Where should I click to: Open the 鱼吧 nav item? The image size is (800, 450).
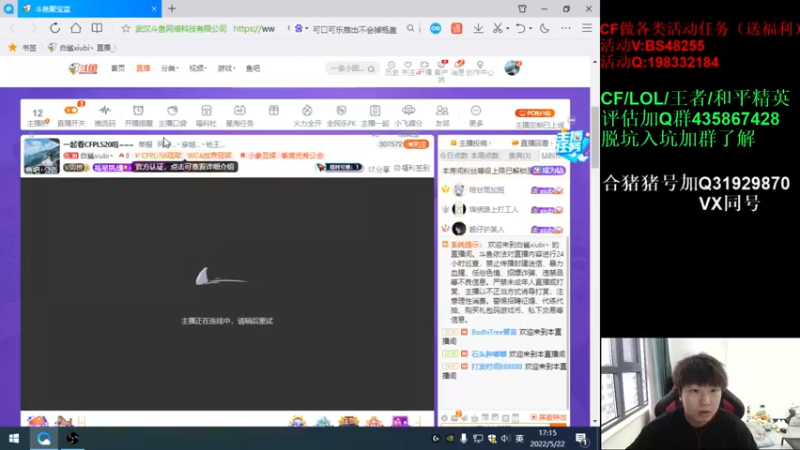click(x=253, y=68)
